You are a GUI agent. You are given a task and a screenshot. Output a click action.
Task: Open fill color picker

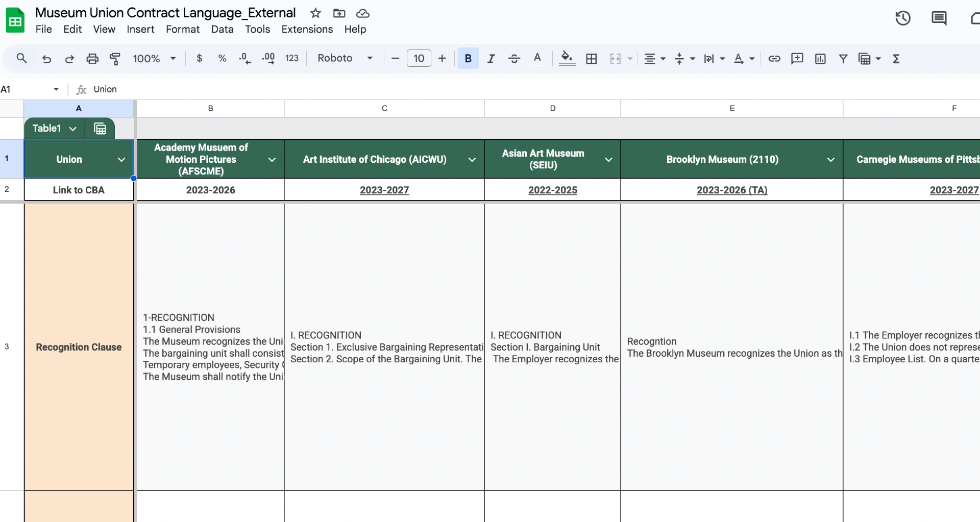tap(567, 58)
